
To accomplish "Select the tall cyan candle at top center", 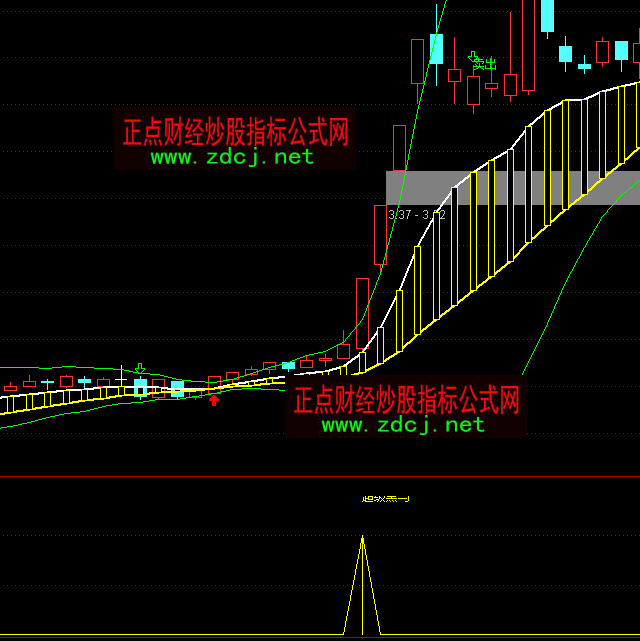I will 436,49.
